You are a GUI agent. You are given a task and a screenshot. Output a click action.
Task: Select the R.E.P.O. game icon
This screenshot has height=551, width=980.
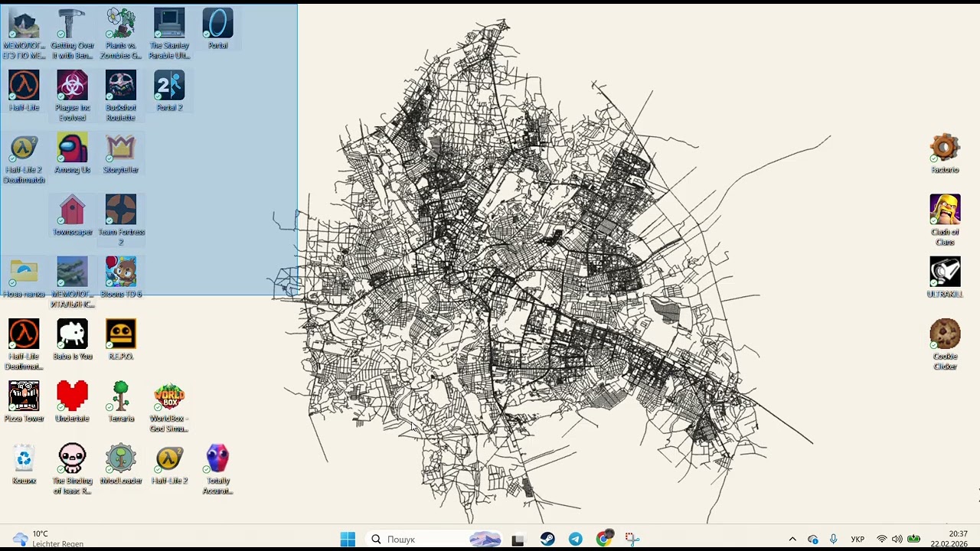tap(121, 340)
